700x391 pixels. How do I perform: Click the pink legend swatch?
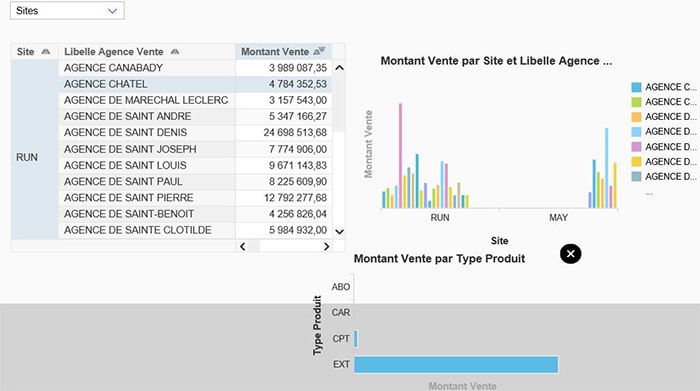[636, 147]
